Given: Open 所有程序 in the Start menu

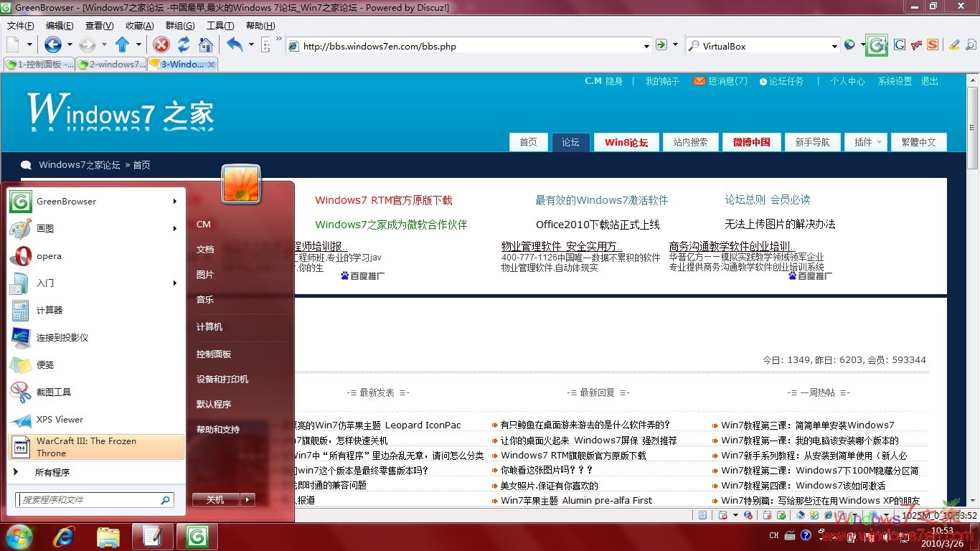Looking at the screenshot, I should [x=52, y=472].
